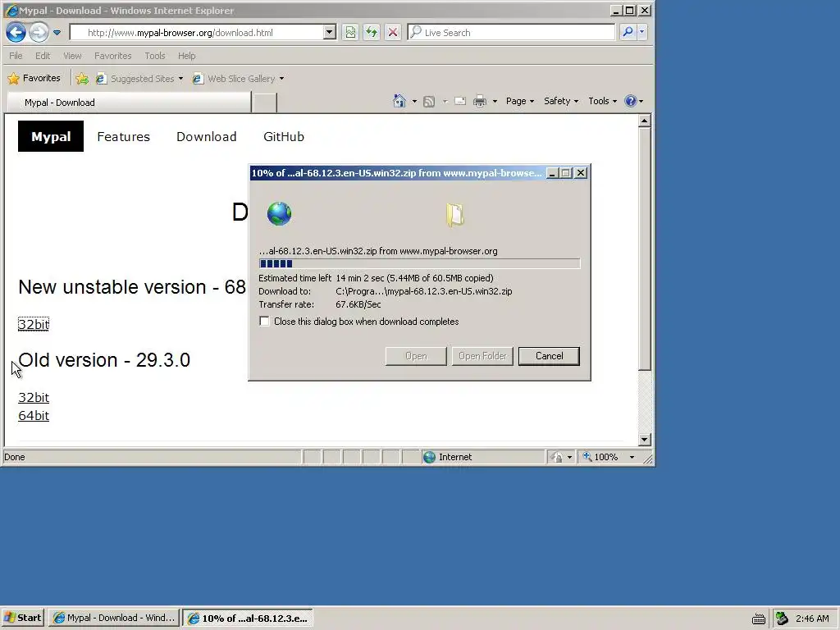The image size is (840, 630).
Task: Click the keyboard icon in system tray
Action: pyautogui.click(x=759, y=619)
